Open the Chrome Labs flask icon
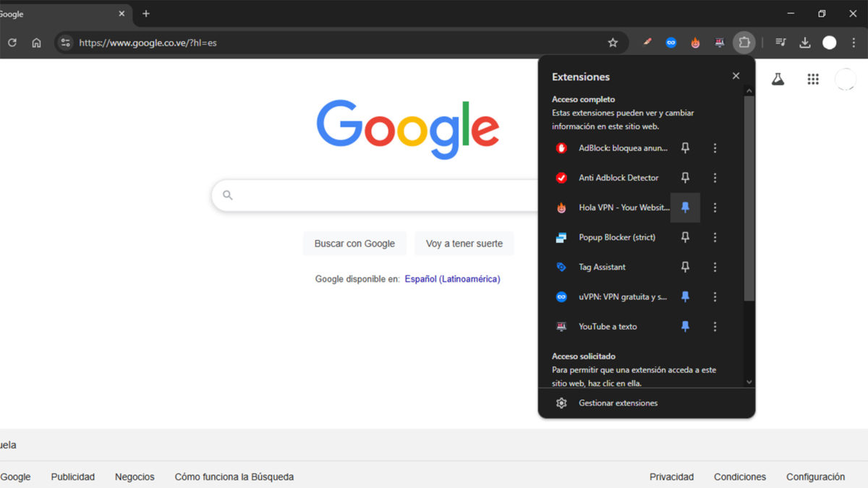 point(777,79)
